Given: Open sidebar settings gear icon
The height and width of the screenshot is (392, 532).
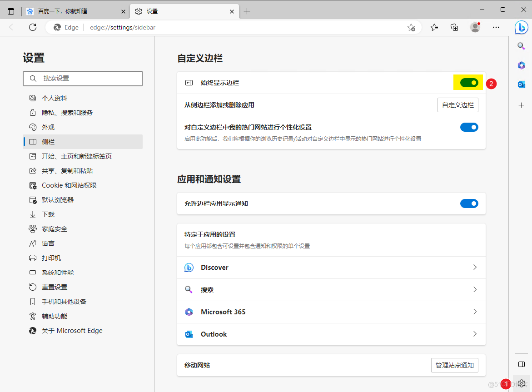Looking at the screenshot, I should point(522,383).
